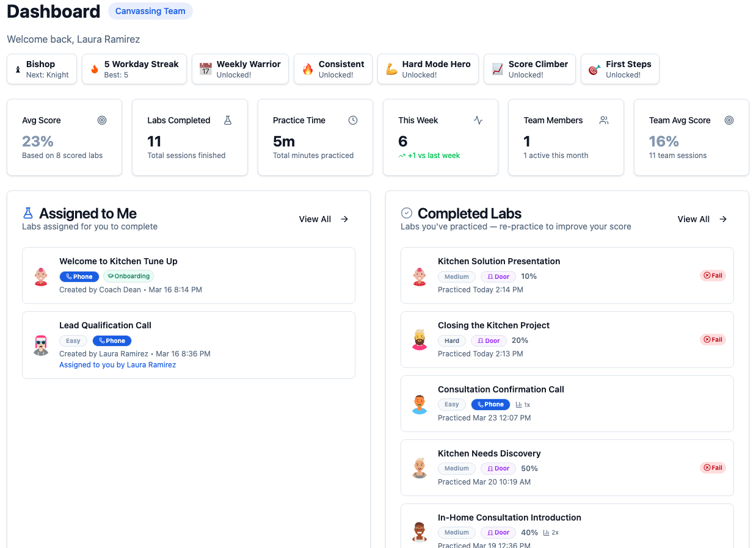Screen dimensions: 756x548
Task: Open the Lead Qualification Call lab
Action: pyautogui.click(x=189, y=345)
